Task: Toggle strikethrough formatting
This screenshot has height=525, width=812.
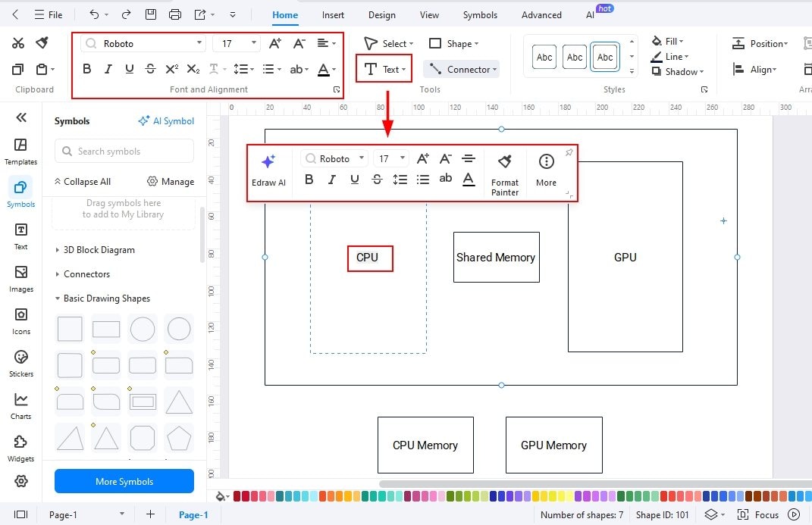Action: (x=150, y=68)
